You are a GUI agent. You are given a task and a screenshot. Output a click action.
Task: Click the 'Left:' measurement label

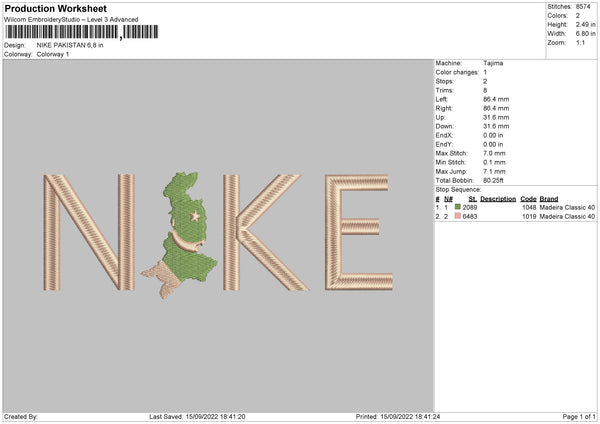(442, 99)
